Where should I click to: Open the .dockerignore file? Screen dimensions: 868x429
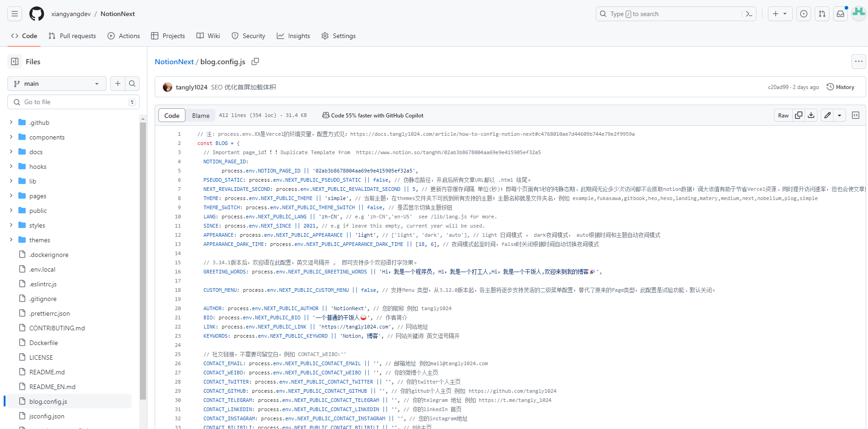(49, 255)
